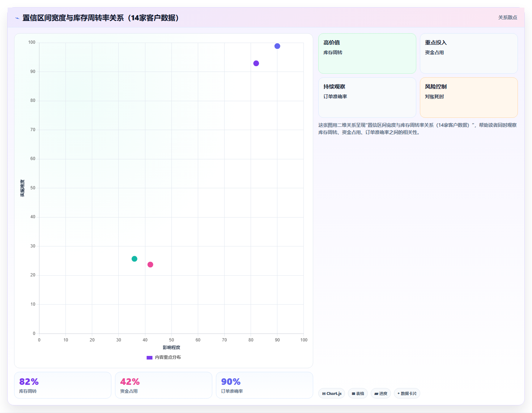Click the 表格 tag chip
Viewport: 532px width, 413px height.
[358, 393]
